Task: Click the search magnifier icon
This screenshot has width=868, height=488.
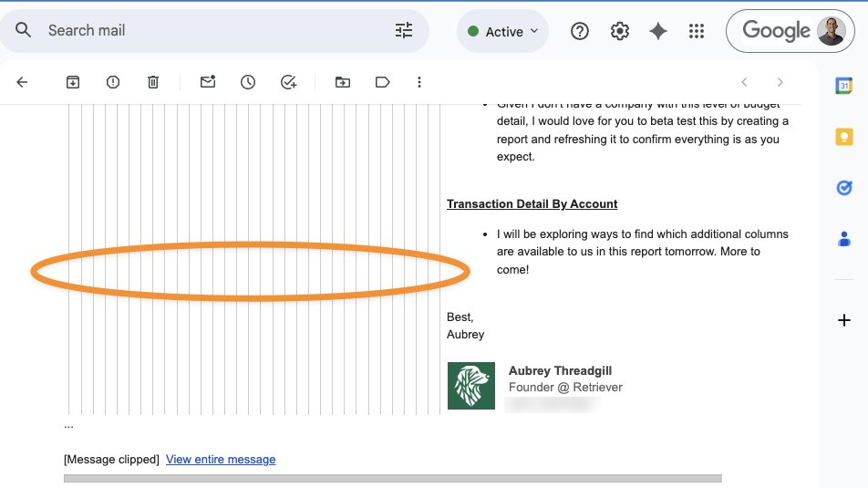Action: pos(23,30)
